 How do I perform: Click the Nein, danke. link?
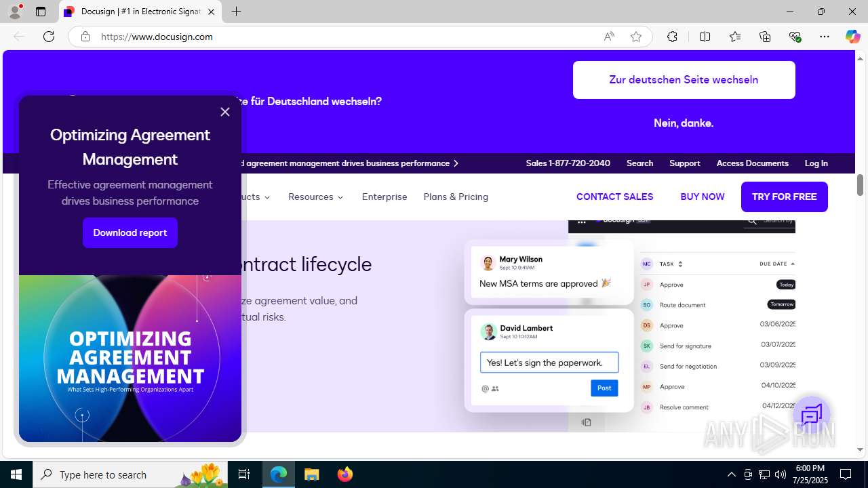pyautogui.click(x=684, y=123)
